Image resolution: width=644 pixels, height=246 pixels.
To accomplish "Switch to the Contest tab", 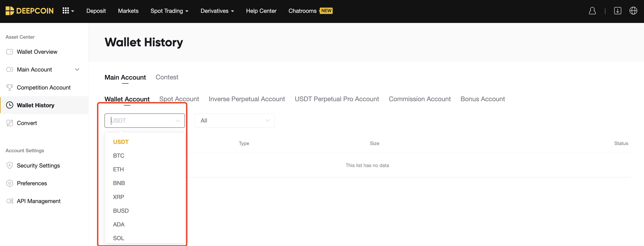I will pyautogui.click(x=167, y=77).
